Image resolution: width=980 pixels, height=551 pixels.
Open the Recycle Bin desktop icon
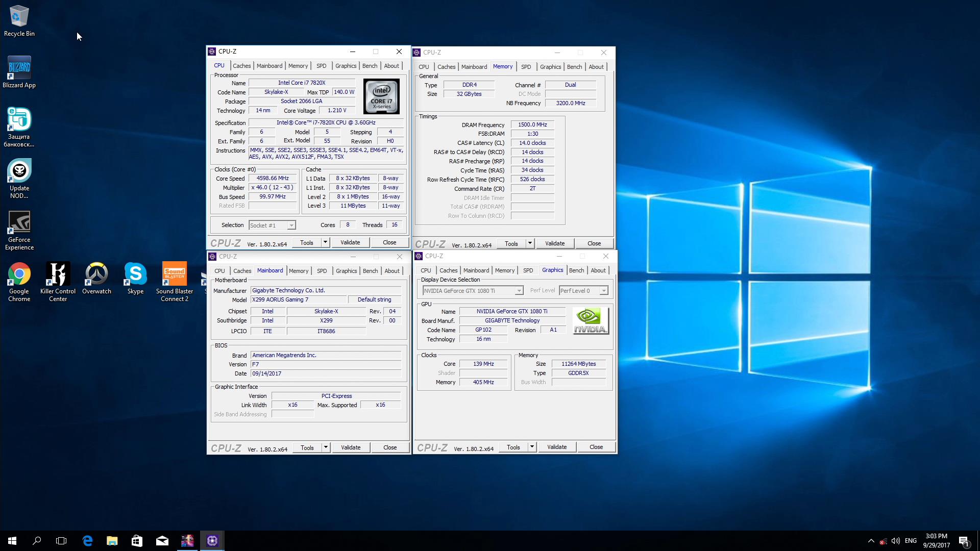point(19,21)
